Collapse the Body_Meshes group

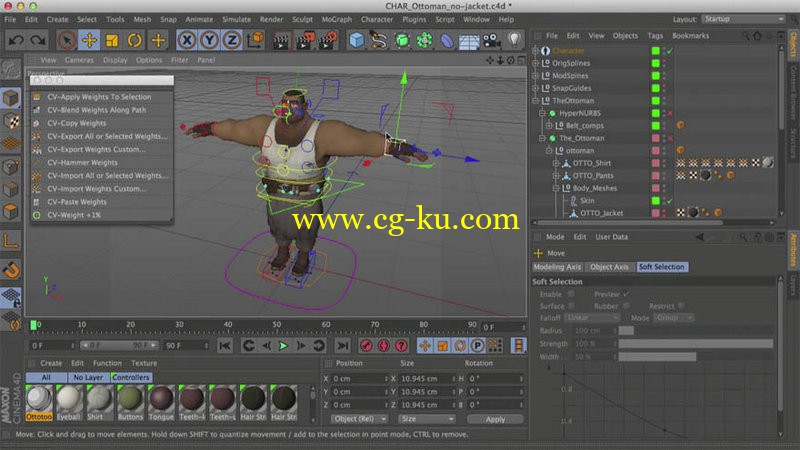(x=556, y=188)
